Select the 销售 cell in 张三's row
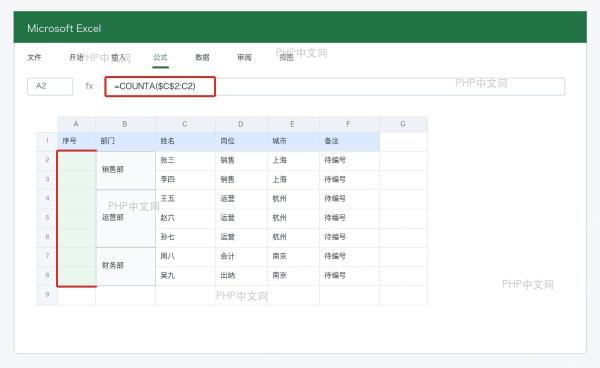Viewport: 600px width, 368px height. pos(241,160)
